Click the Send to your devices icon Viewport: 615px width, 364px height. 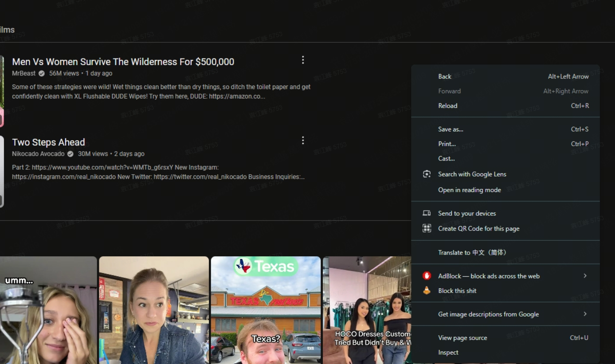coord(427,213)
